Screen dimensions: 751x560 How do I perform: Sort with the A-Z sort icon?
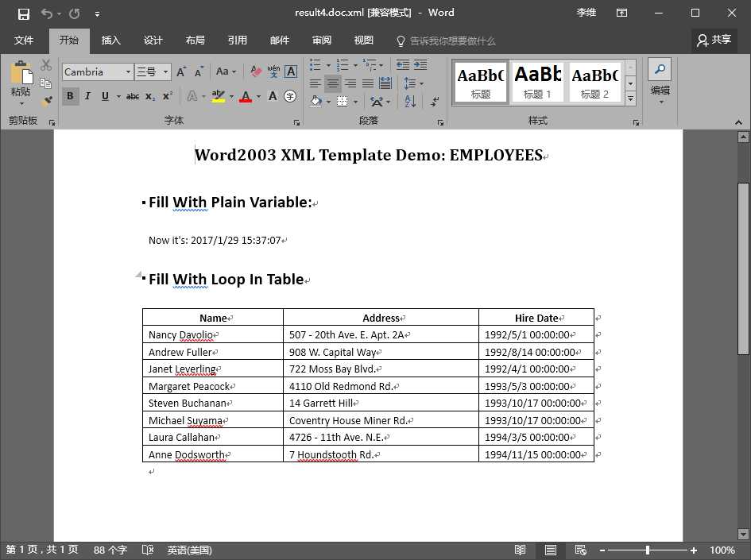(410, 101)
